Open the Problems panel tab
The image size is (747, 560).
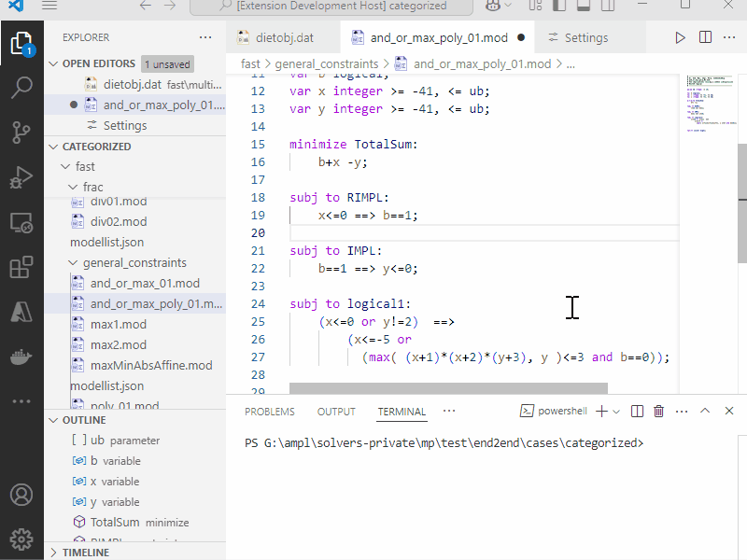coord(270,412)
